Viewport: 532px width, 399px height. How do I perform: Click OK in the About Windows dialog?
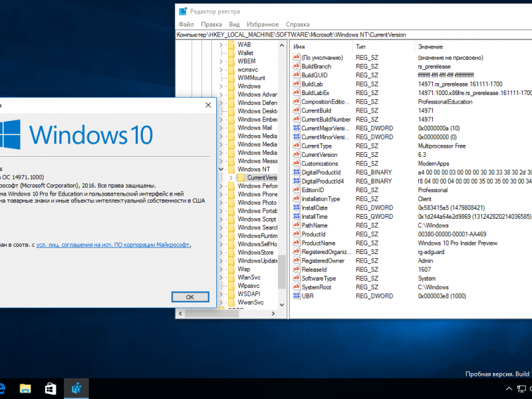pos(190,297)
